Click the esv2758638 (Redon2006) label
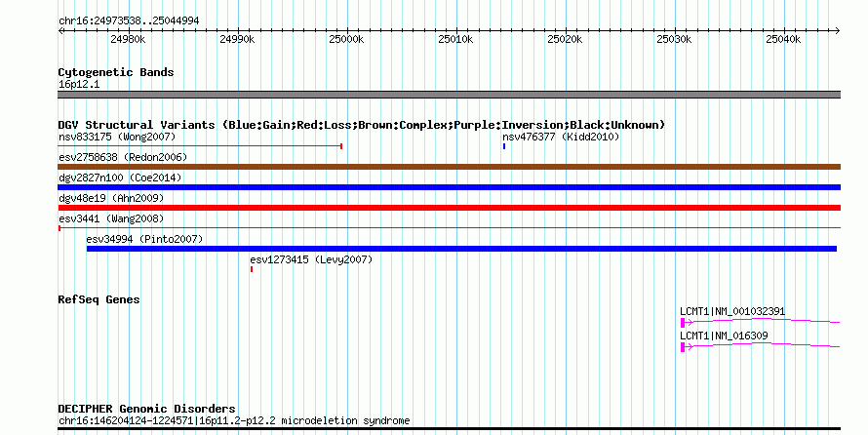The image size is (868, 435). pyautogui.click(x=123, y=157)
